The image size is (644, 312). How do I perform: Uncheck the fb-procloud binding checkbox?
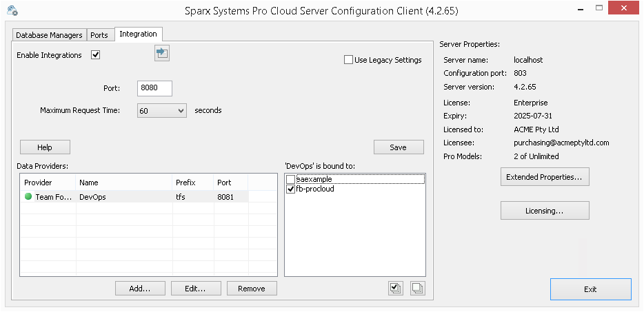(291, 189)
